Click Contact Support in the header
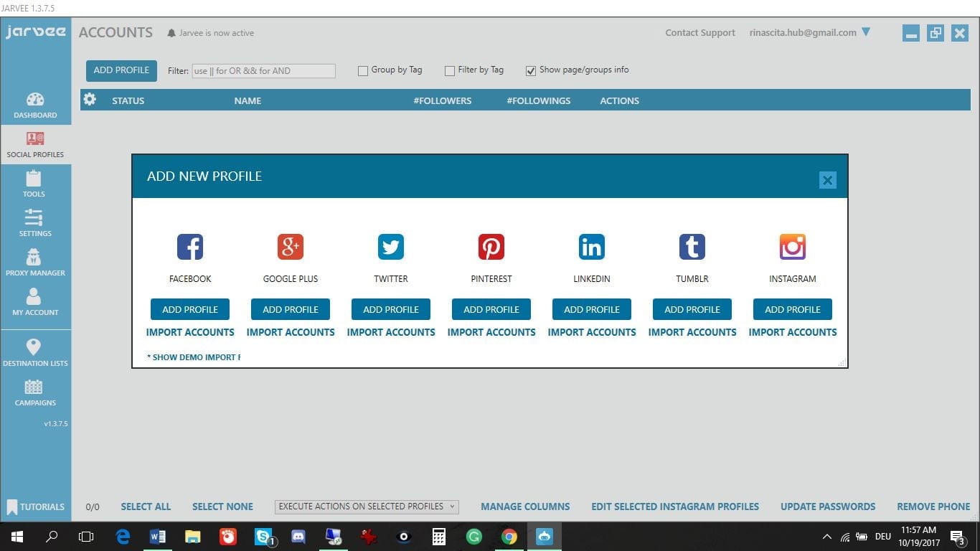This screenshot has width=980, height=551. click(x=700, y=33)
